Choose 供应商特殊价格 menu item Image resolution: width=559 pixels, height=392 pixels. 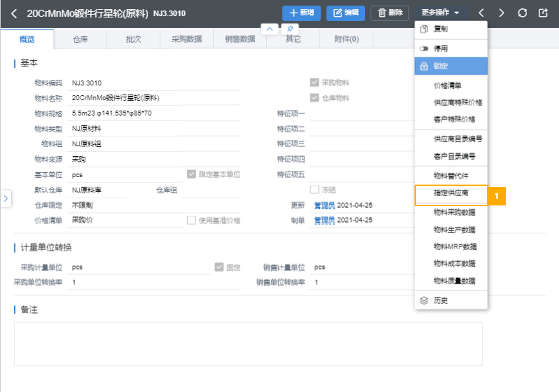(451, 103)
